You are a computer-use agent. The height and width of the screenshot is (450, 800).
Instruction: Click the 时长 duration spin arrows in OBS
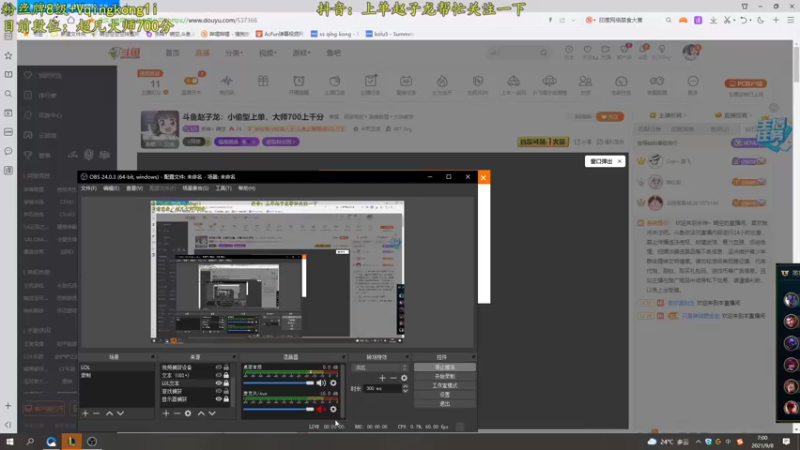[x=405, y=389]
